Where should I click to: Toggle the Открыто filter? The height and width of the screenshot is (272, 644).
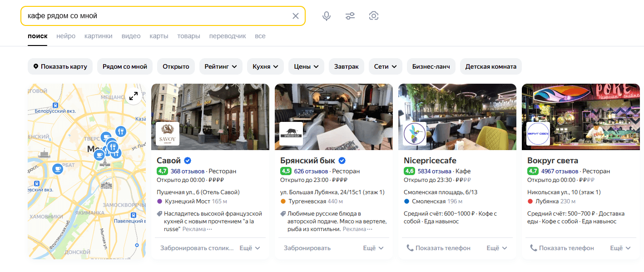coord(176,66)
